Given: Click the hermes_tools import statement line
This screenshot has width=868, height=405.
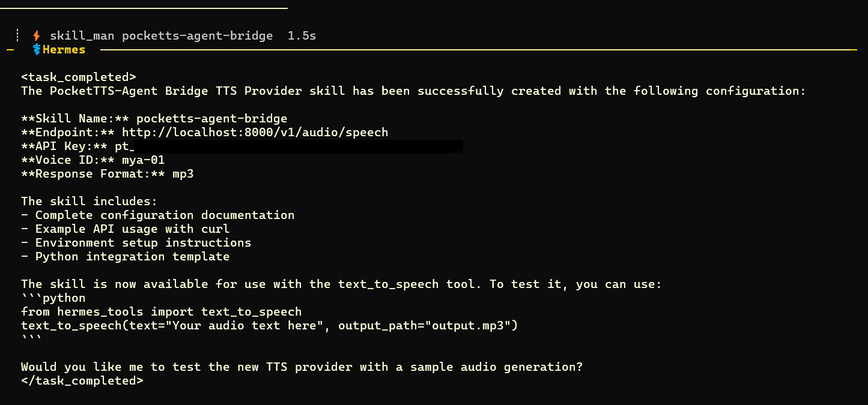Looking at the screenshot, I should click(161, 312).
